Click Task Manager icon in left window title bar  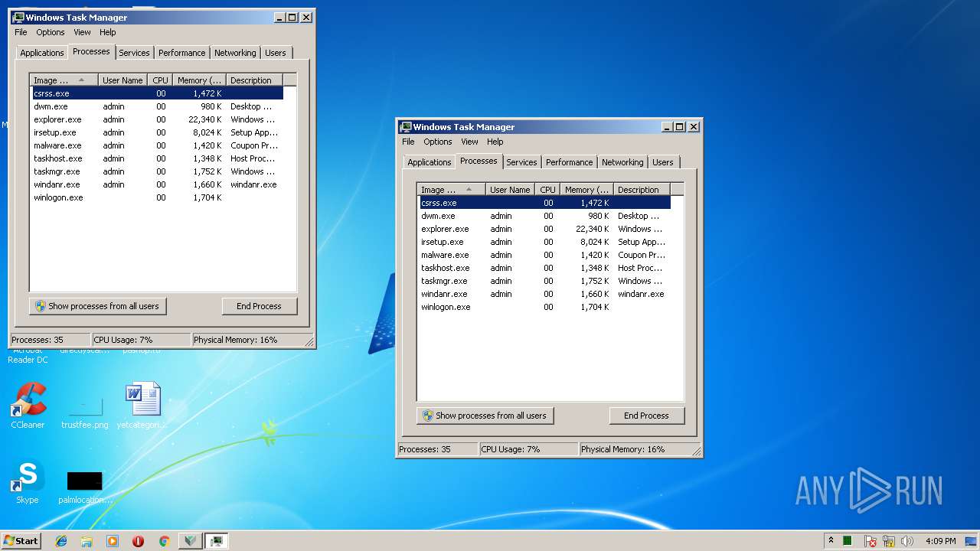pos(18,18)
